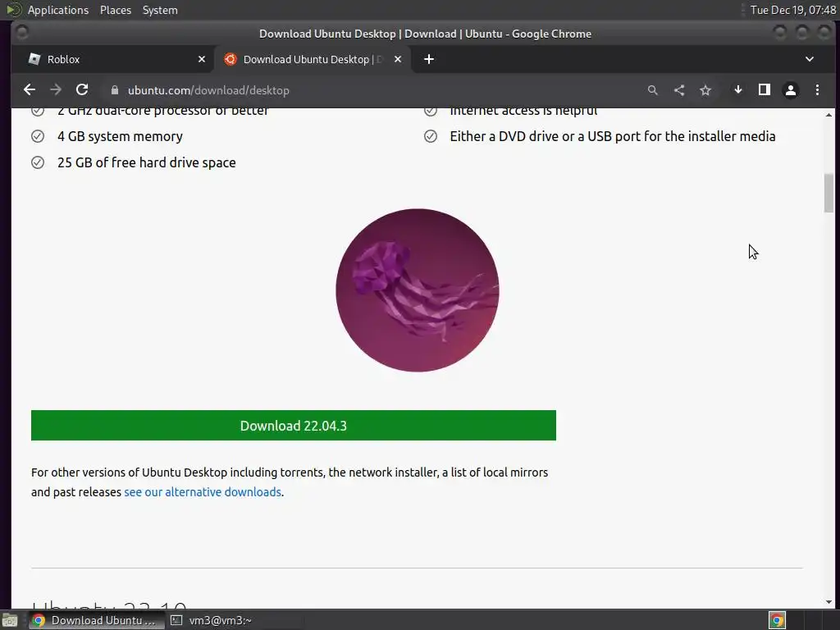Click the Download 22.04.3 button
This screenshot has height=630, width=840.
pyautogui.click(x=294, y=426)
